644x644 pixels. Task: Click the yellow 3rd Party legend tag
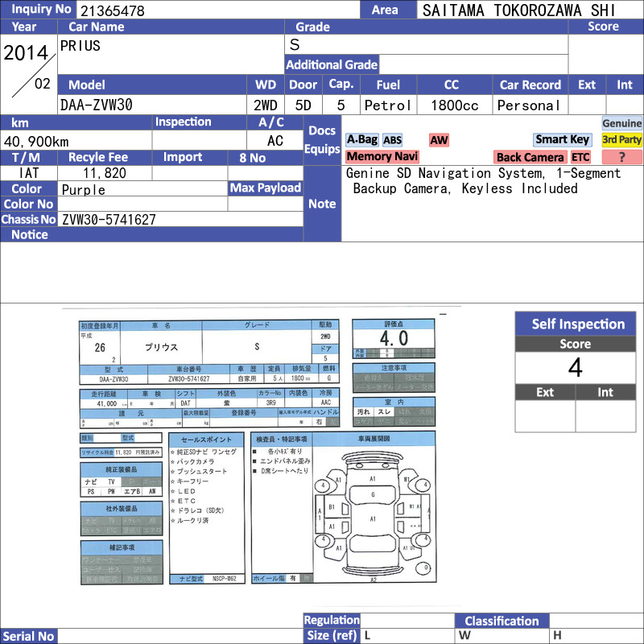pos(621,139)
